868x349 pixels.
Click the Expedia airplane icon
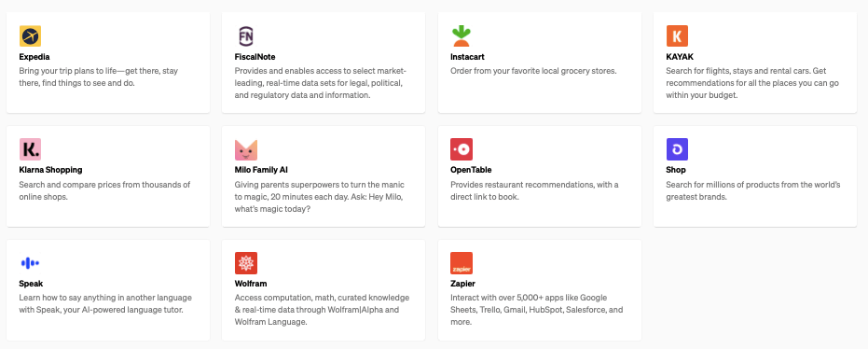30,36
